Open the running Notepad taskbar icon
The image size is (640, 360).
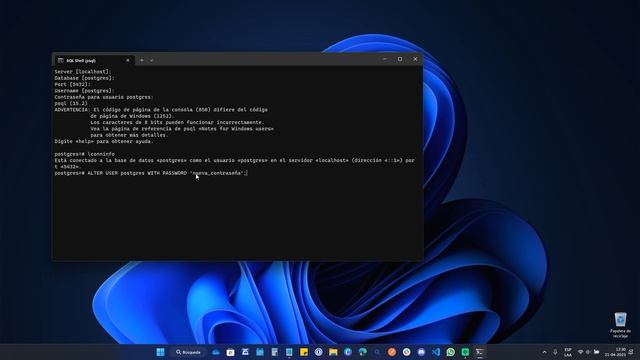click(x=289, y=352)
